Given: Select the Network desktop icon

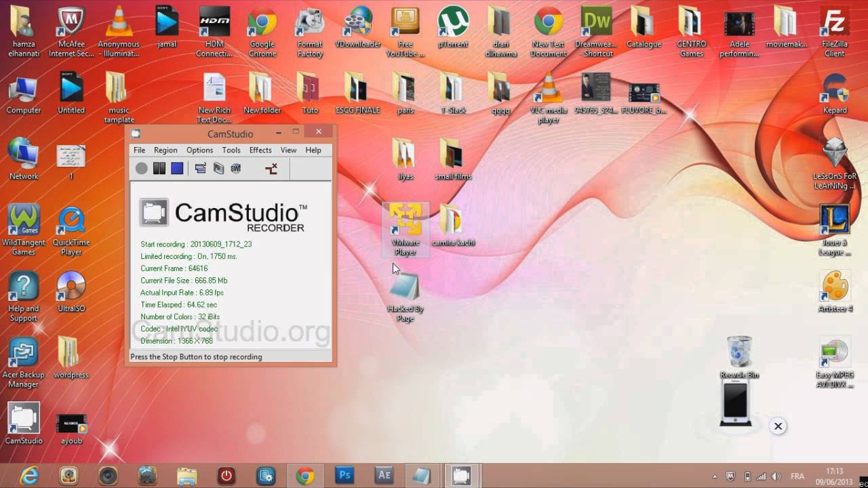Looking at the screenshot, I should coord(24,159).
